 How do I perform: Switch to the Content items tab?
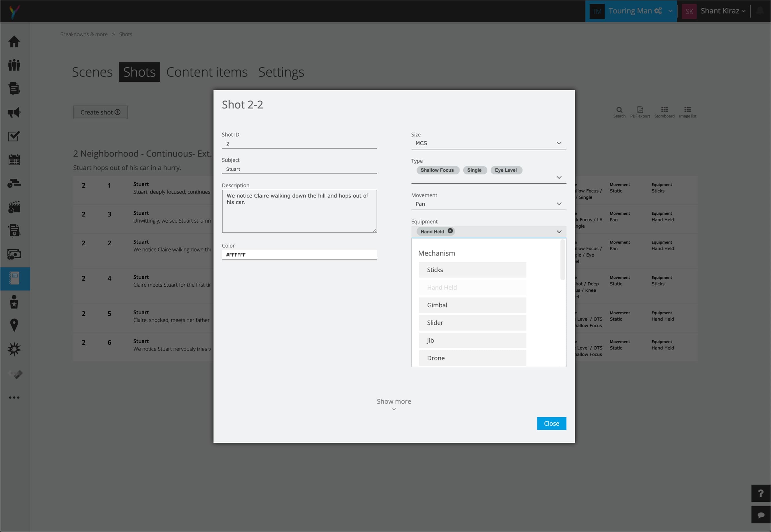(207, 72)
